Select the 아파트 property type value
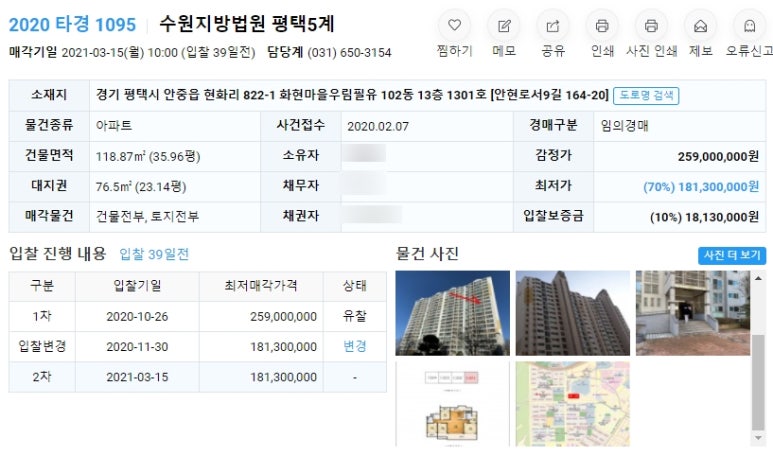773x456 pixels. (114, 126)
